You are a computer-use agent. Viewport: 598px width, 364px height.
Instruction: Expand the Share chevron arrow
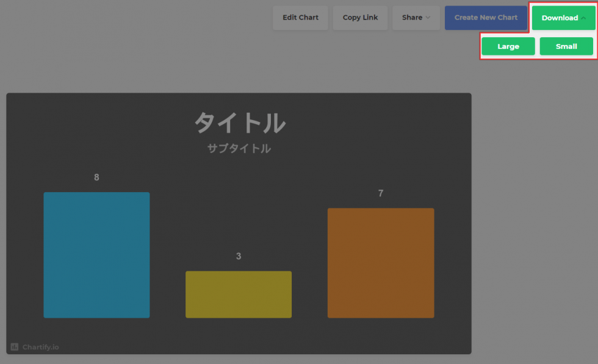[x=429, y=18]
